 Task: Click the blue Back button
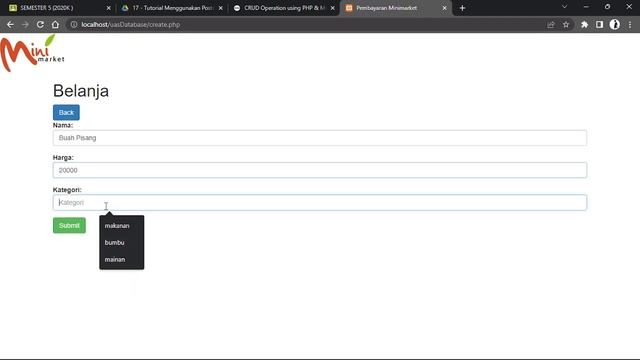(66, 112)
